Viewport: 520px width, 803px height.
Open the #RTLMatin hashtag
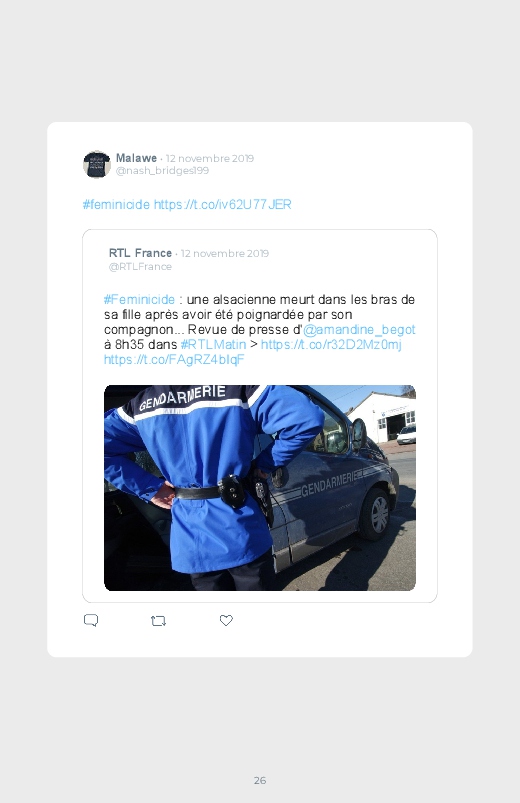(213, 344)
